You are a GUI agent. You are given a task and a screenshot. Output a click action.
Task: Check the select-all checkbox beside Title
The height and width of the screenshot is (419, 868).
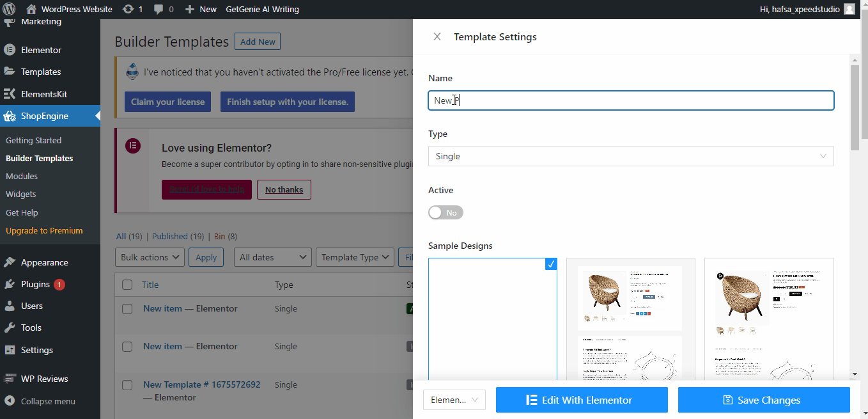click(x=127, y=285)
